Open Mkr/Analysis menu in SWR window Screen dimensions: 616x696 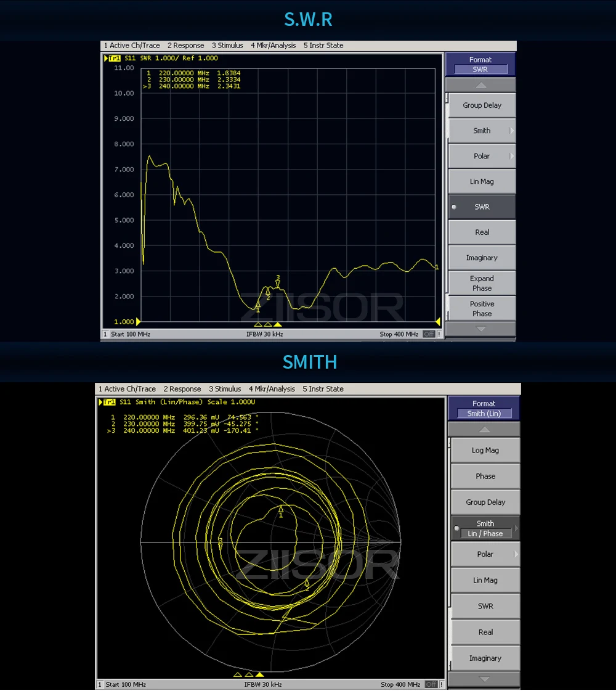273,45
